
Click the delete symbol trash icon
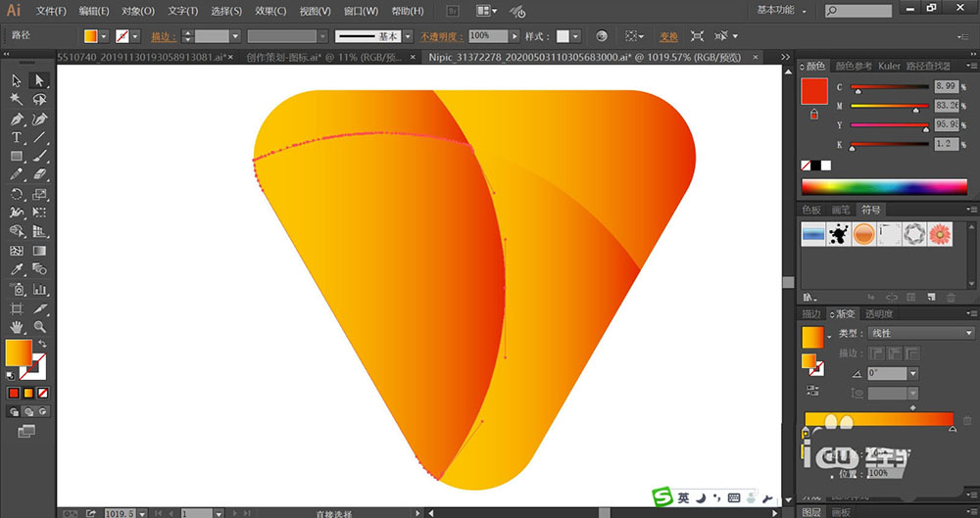(952, 298)
